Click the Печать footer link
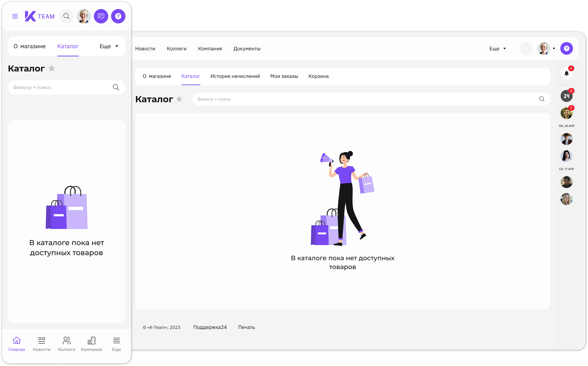 246,327
